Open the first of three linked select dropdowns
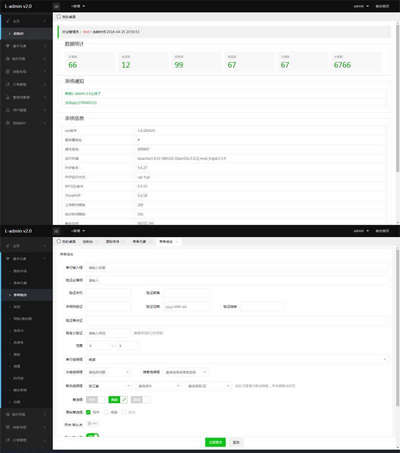 pyautogui.click(x=110, y=386)
